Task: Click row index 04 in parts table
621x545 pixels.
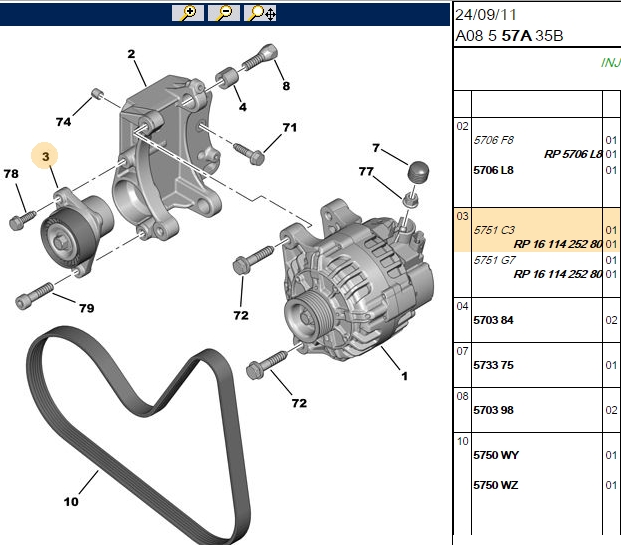Action: point(463,306)
